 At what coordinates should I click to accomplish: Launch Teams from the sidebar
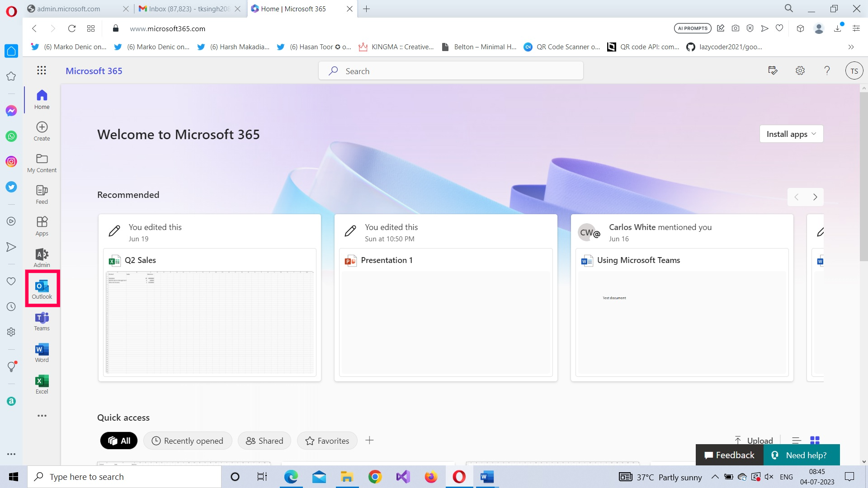click(x=42, y=321)
